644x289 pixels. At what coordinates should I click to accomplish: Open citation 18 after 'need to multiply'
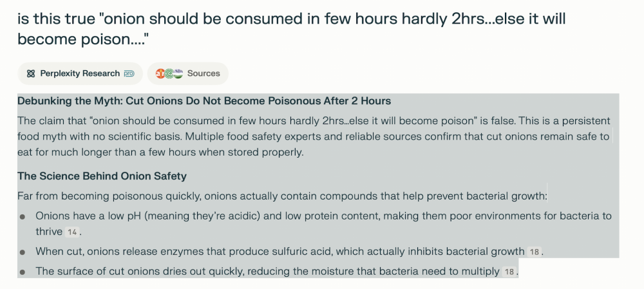point(509,272)
